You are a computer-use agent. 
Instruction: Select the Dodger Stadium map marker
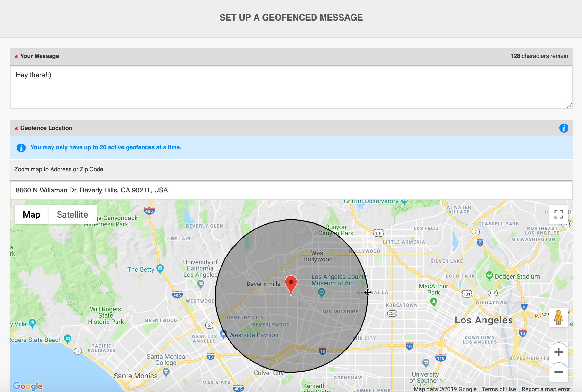pos(489,275)
